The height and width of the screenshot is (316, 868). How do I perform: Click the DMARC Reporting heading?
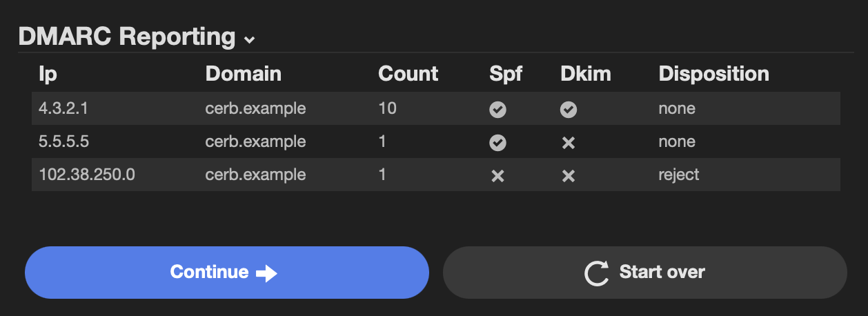point(127,37)
